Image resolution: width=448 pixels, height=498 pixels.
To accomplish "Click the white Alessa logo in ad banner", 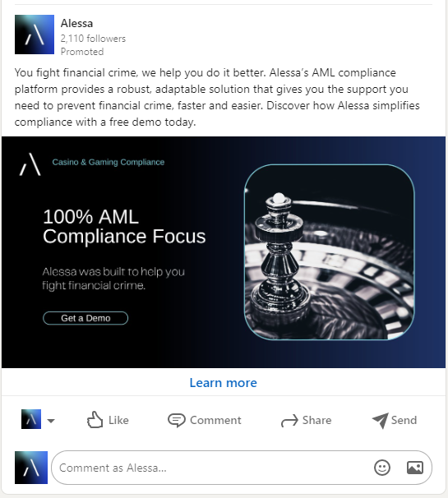I will point(30,164).
